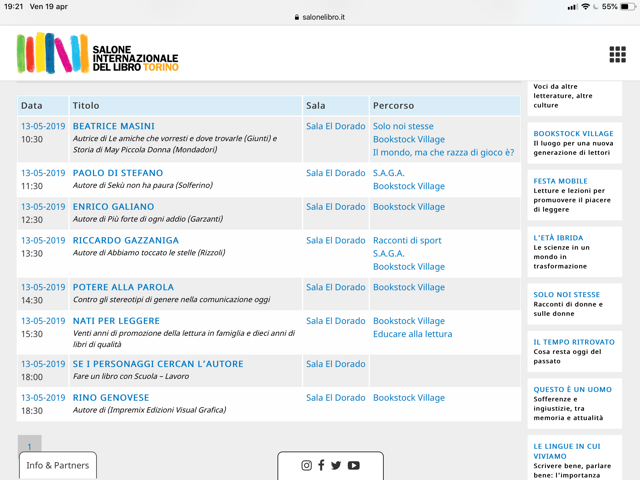The height and width of the screenshot is (480, 640).
Task: Open the Twitter social icon
Action: [336, 465]
